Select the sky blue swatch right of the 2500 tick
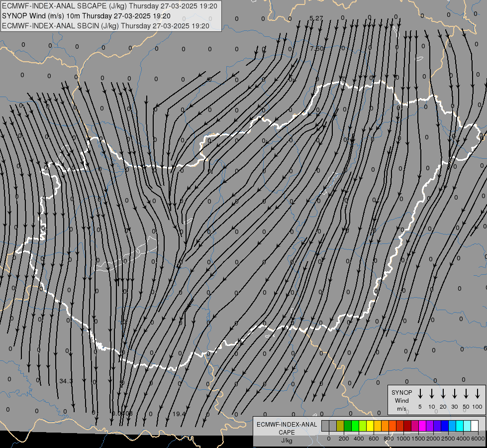The image size is (487, 448). point(453,426)
